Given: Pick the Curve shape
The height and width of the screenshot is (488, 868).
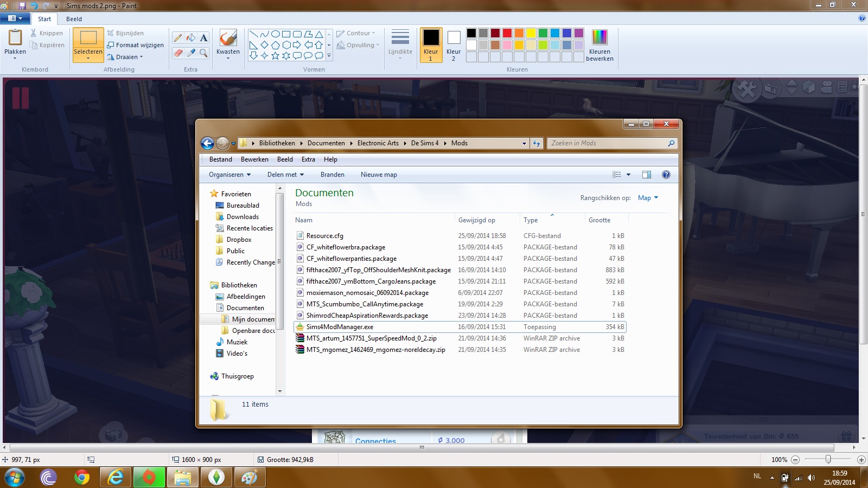Looking at the screenshot, I should pyautogui.click(x=264, y=34).
